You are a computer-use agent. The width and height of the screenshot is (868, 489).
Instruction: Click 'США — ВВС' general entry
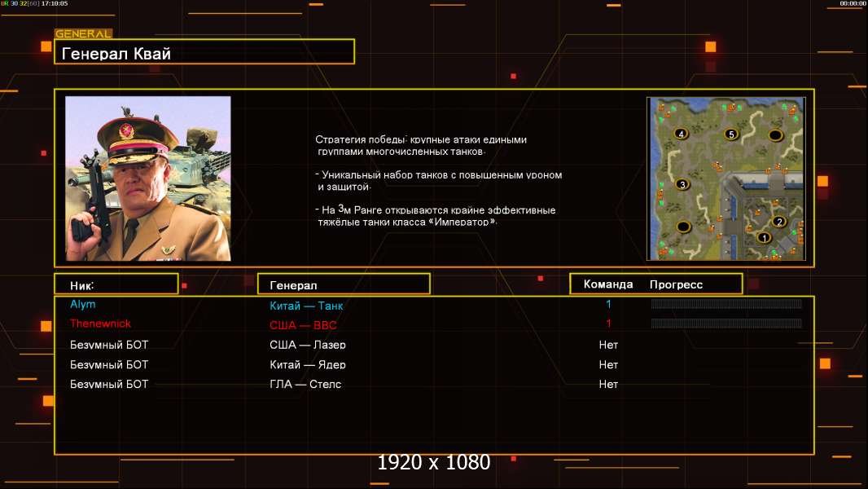pos(303,325)
